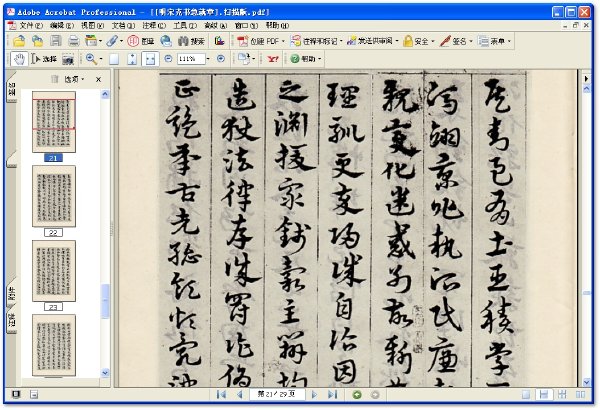Set Fit Width view
The height and width of the screenshot is (410, 600).
[x=150, y=59]
